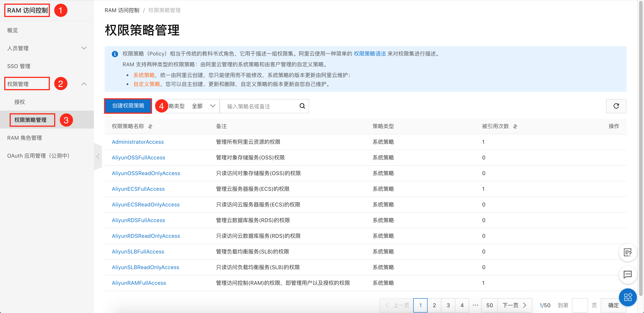644x313 pixels.
Task: Click the 系统策略 orange link
Action: tap(144, 75)
